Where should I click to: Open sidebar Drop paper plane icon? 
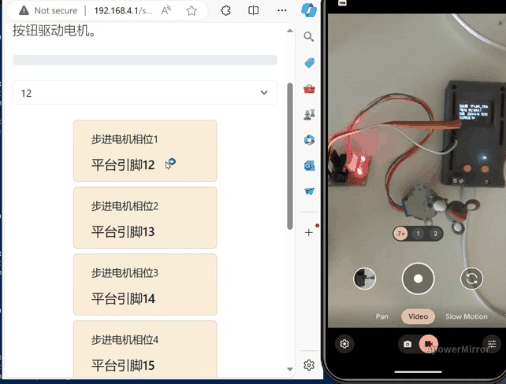click(309, 191)
